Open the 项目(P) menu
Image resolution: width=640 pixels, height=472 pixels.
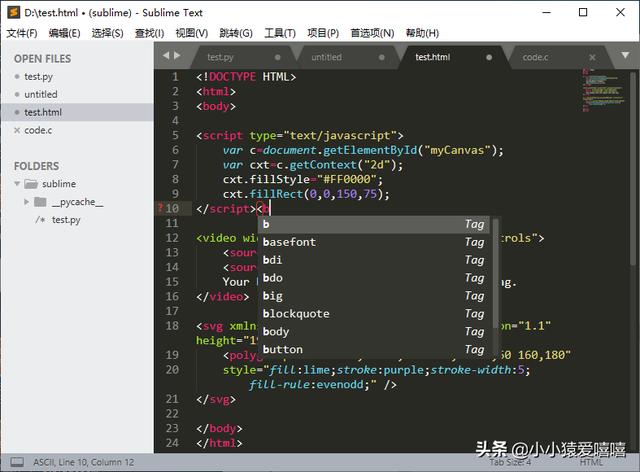[323, 33]
